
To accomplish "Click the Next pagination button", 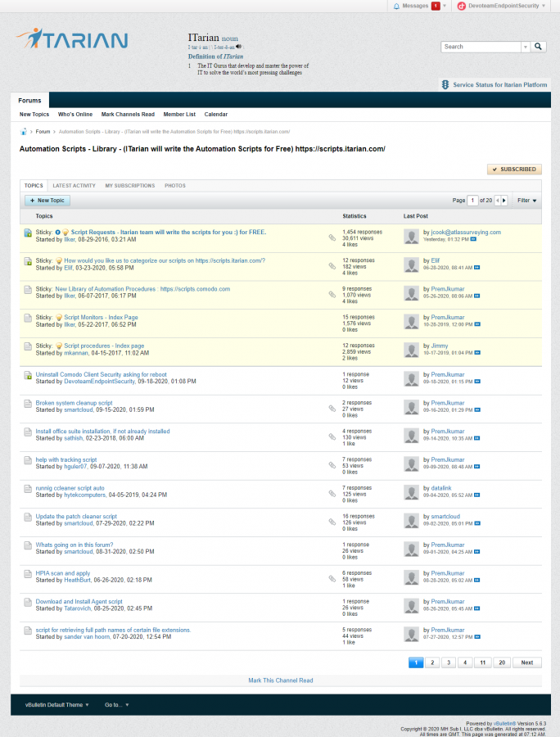I will click(526, 662).
